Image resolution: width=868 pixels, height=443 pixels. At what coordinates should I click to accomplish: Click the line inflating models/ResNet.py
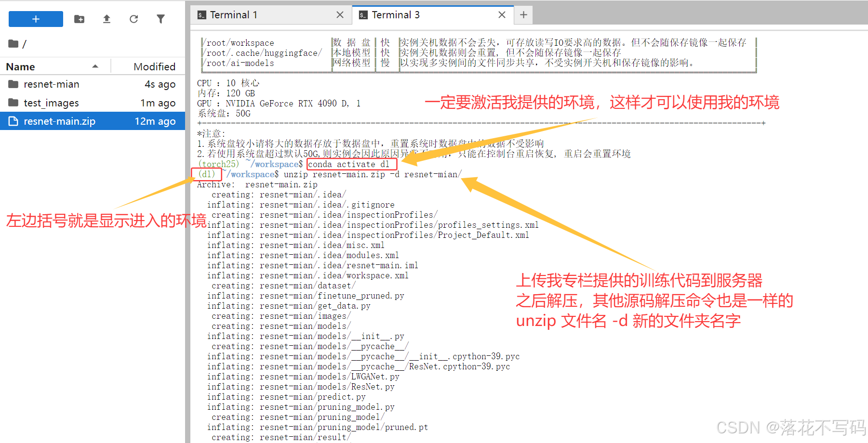[301, 387]
